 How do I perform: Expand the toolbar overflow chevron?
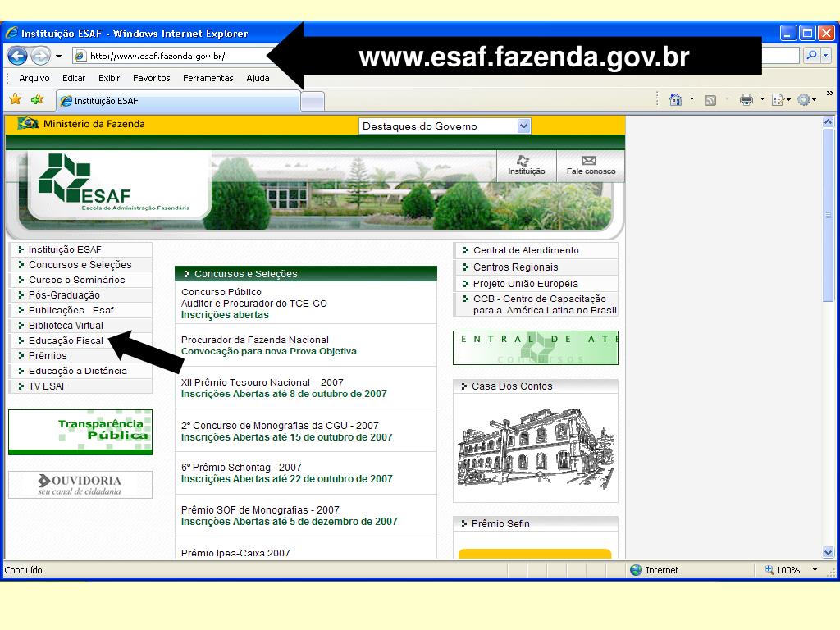pyautogui.click(x=830, y=94)
